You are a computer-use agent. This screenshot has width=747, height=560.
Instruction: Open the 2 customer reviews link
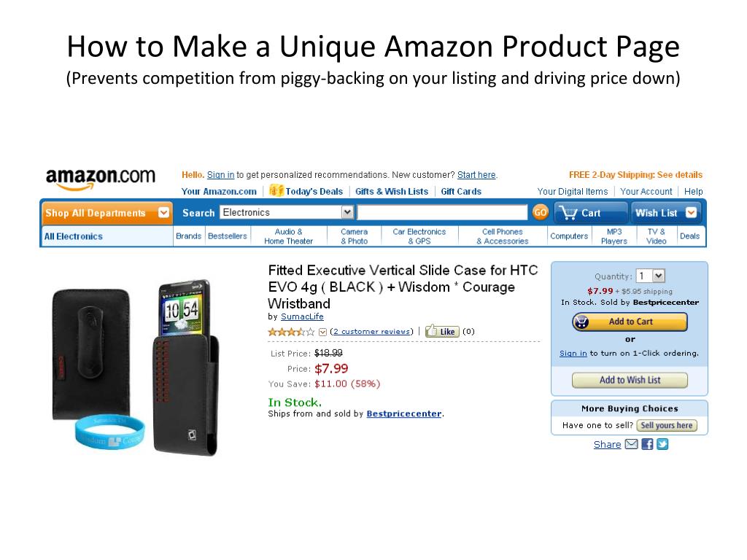click(371, 332)
